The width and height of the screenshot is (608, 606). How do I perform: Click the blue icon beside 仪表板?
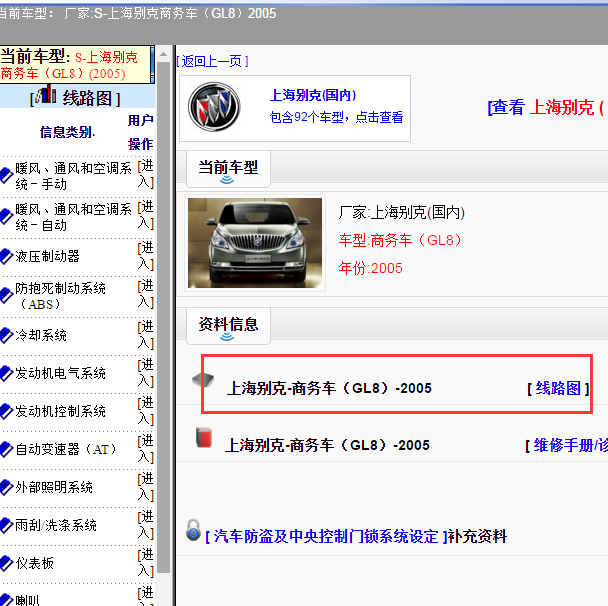point(6,563)
